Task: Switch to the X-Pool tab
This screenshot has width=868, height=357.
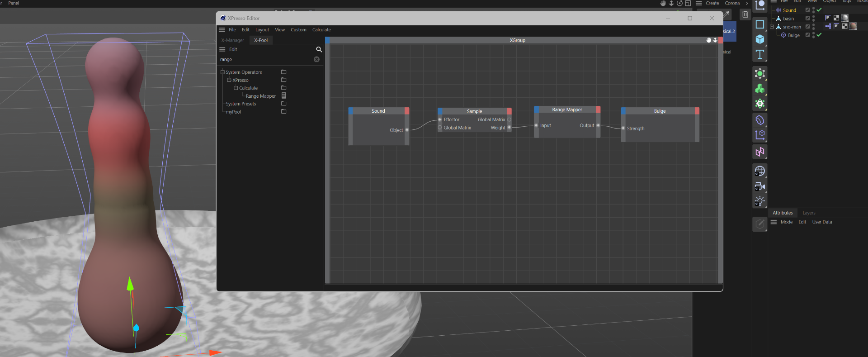Action: pos(261,40)
